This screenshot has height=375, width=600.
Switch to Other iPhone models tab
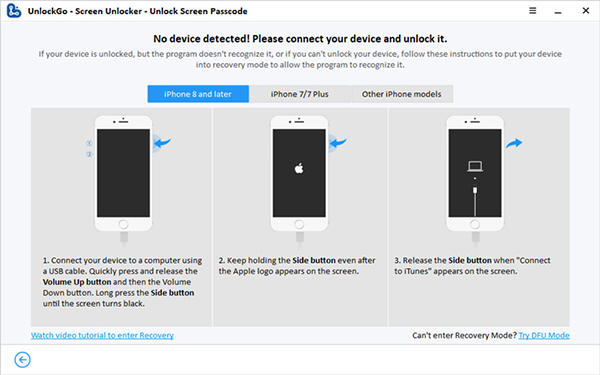pos(402,94)
